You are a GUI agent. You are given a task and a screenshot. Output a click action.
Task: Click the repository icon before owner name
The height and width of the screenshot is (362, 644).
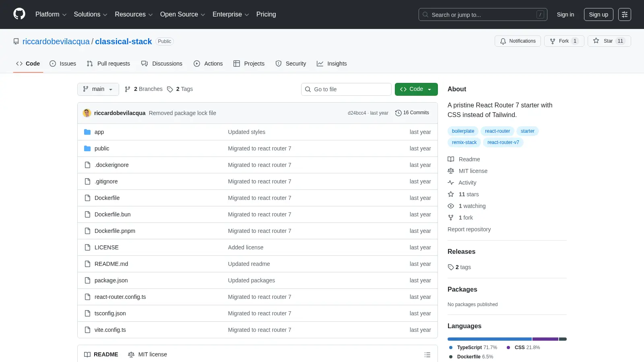pyautogui.click(x=16, y=41)
